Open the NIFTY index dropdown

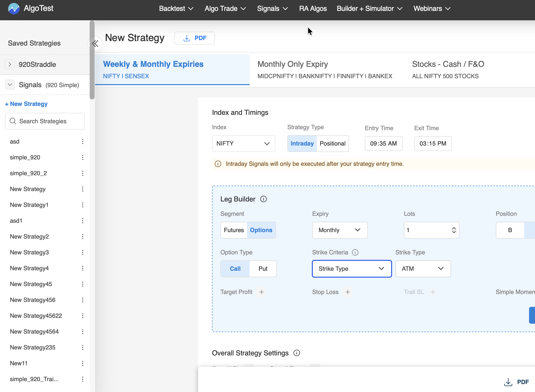[x=243, y=144]
